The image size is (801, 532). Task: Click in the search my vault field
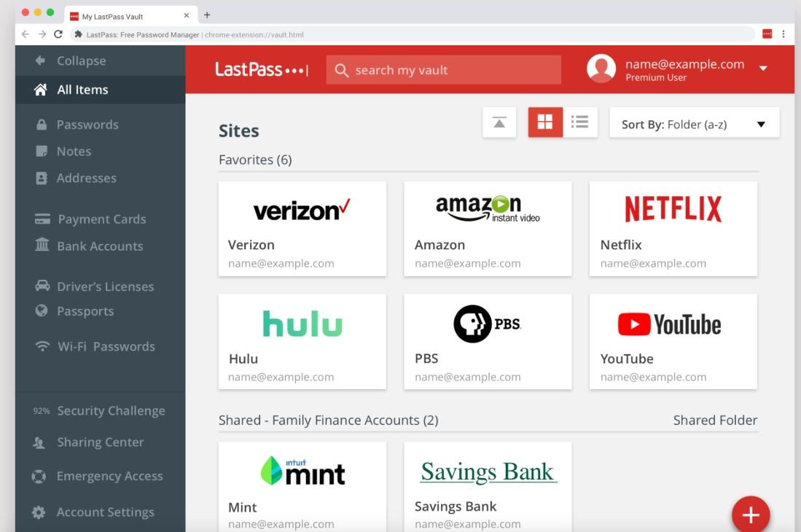click(443, 70)
